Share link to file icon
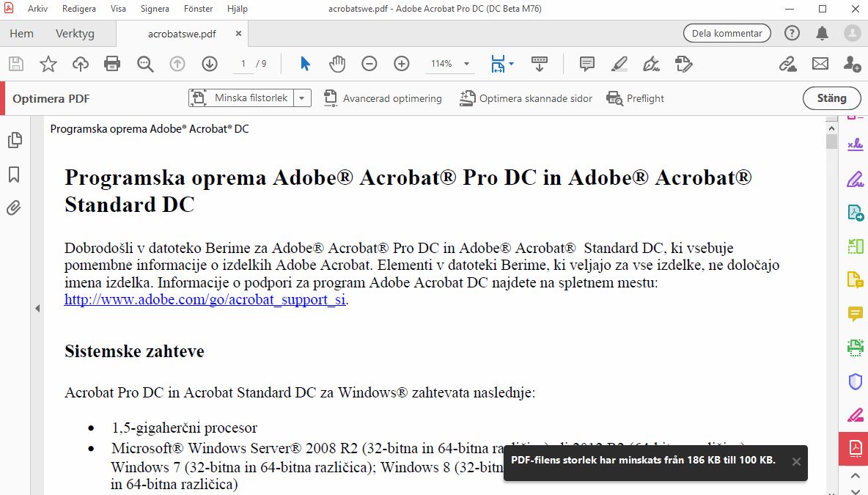Viewport: 868px width, 495px height. click(x=788, y=65)
